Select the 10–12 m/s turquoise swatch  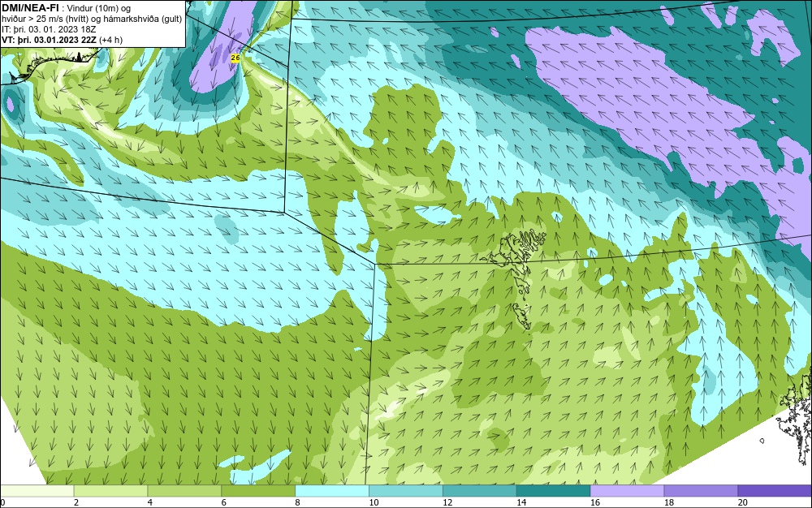point(405,491)
